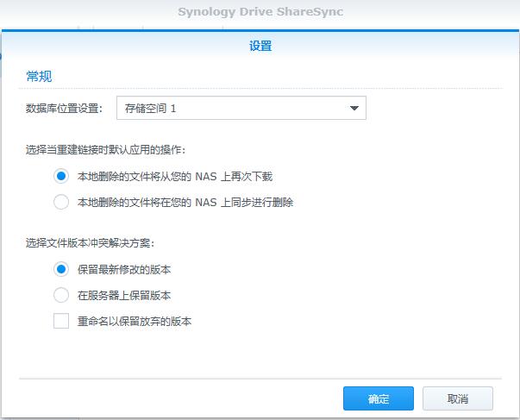Open the 数据库位置设置 dropdown arrow
Viewport: 520px width, 420px height.
[x=354, y=108]
